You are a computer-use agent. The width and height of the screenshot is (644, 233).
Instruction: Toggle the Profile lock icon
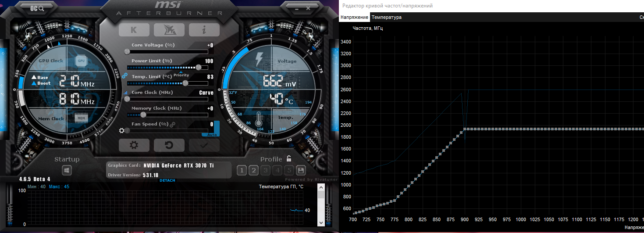point(289,159)
